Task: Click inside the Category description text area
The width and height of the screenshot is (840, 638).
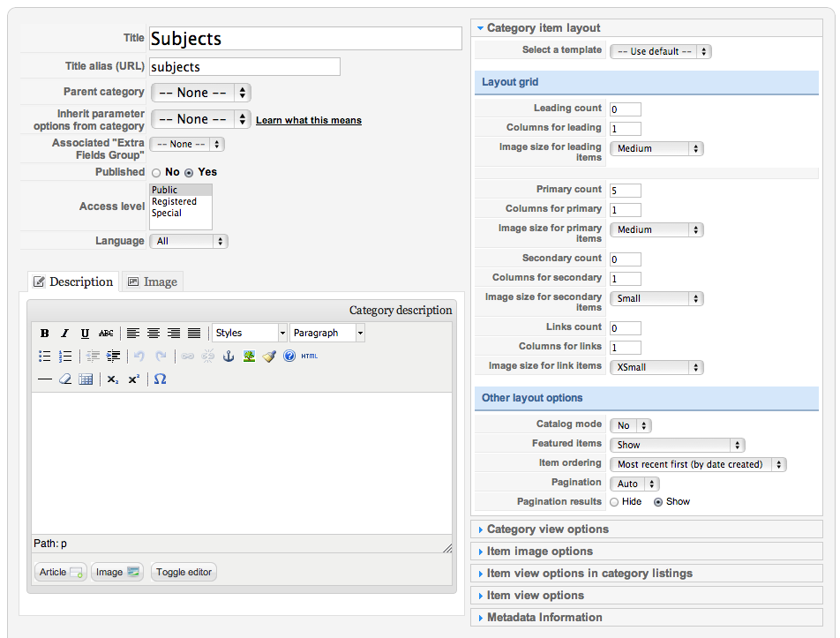Action: 242,462
